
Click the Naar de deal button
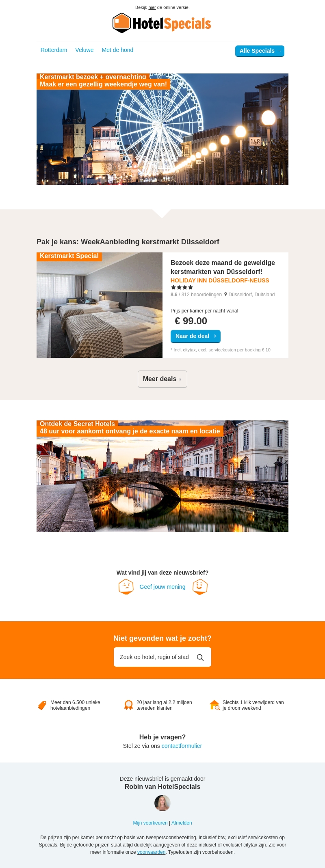(195, 336)
